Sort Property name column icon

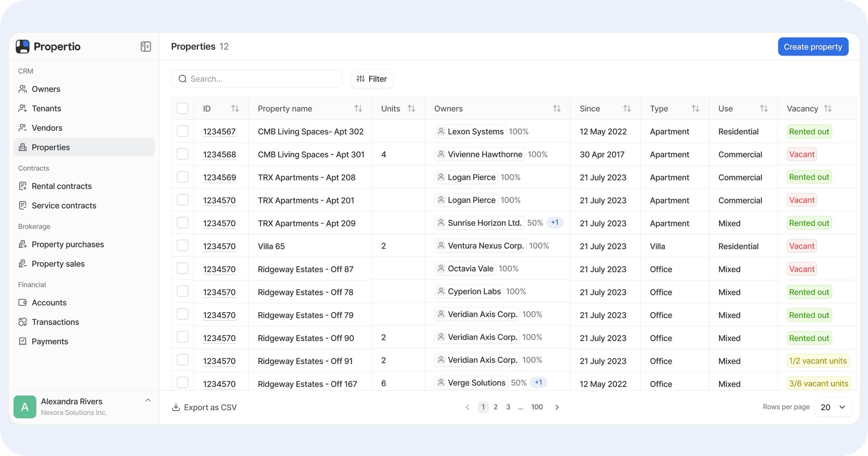click(358, 109)
